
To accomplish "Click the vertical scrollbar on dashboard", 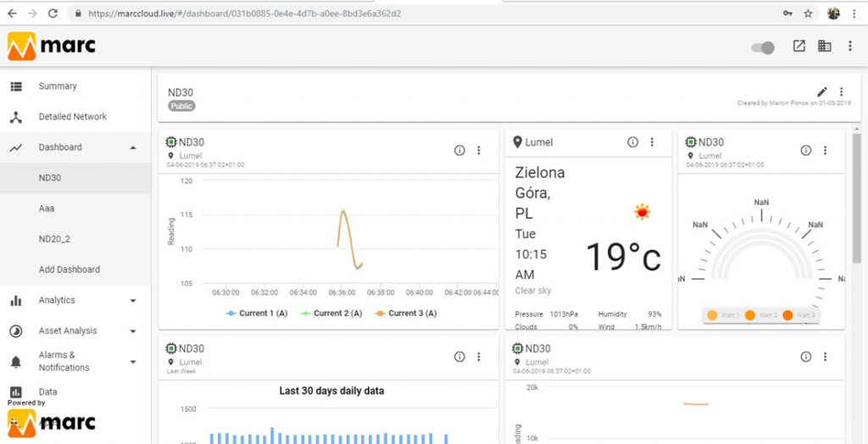I will coord(856,199).
